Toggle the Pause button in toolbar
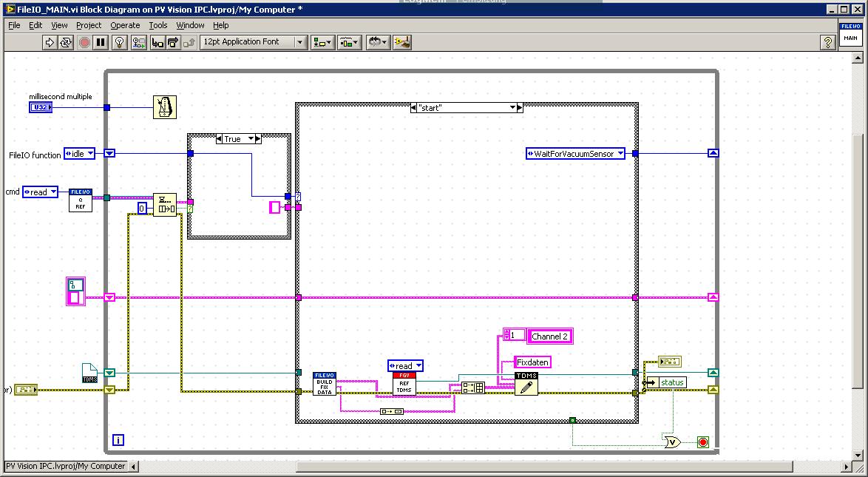The width and height of the screenshot is (868, 477). coord(101,42)
